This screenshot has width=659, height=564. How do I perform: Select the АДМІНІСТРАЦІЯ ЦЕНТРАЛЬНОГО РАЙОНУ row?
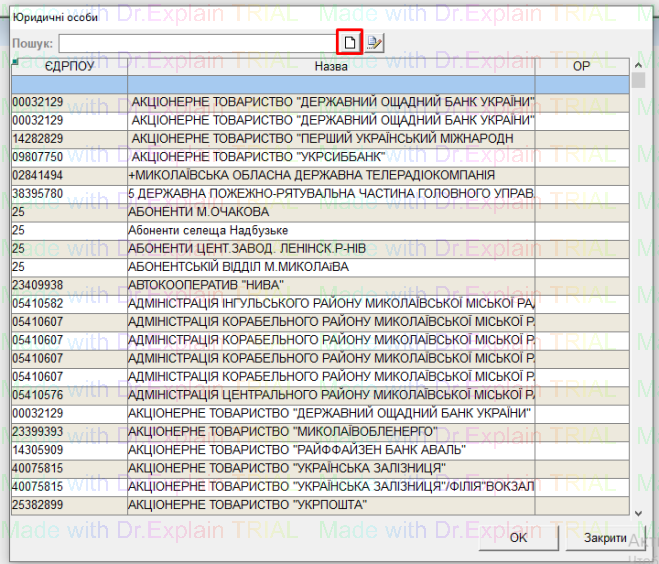(330, 394)
